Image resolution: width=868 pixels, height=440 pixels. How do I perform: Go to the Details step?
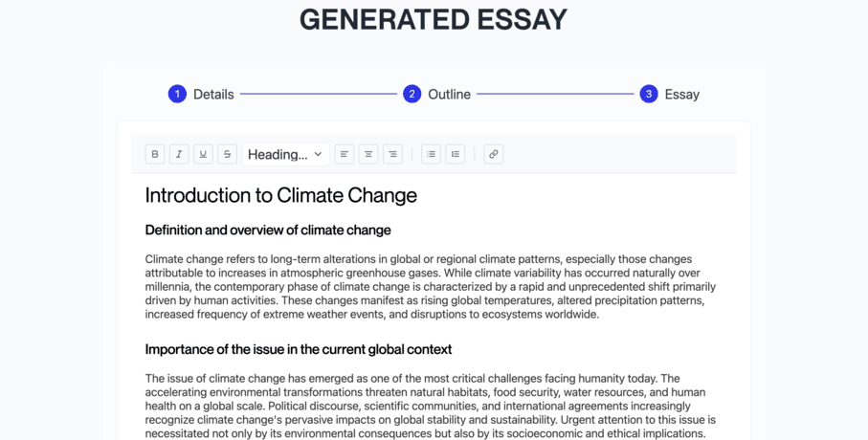tap(213, 94)
